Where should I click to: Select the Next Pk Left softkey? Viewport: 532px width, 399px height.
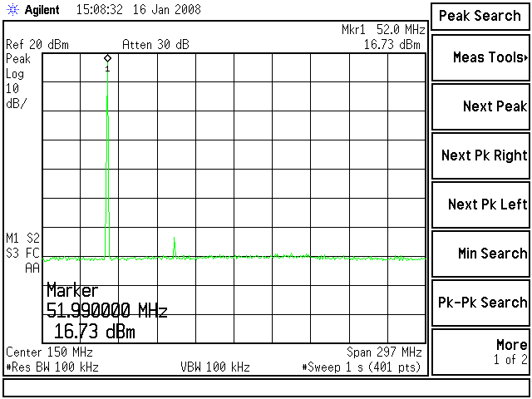[480, 204]
